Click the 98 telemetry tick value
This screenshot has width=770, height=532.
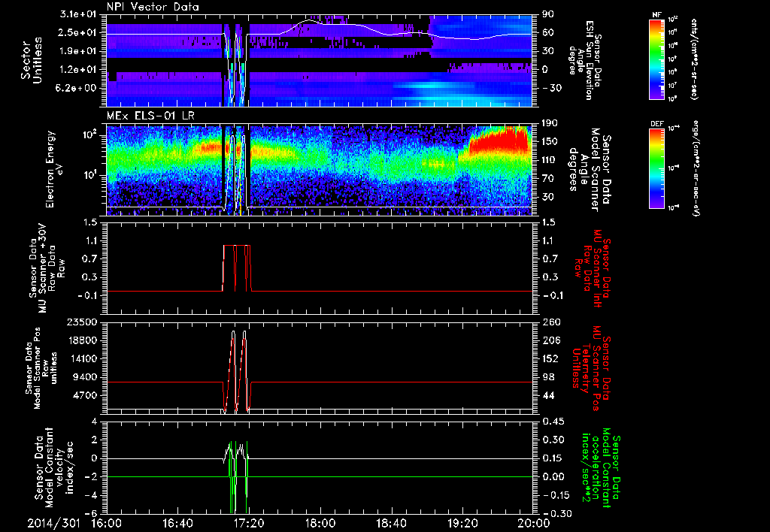pyautogui.click(x=547, y=377)
